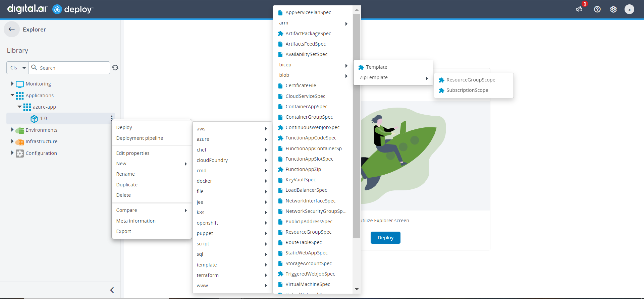The height and width of the screenshot is (299, 644).
Task: Expand the Monitoring tree node
Action: [x=12, y=83]
